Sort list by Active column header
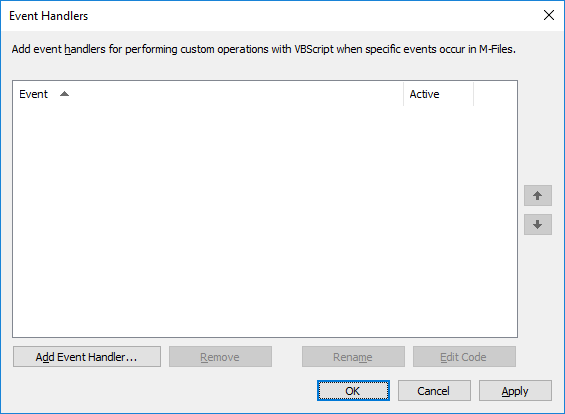565x414 pixels. coord(439,94)
